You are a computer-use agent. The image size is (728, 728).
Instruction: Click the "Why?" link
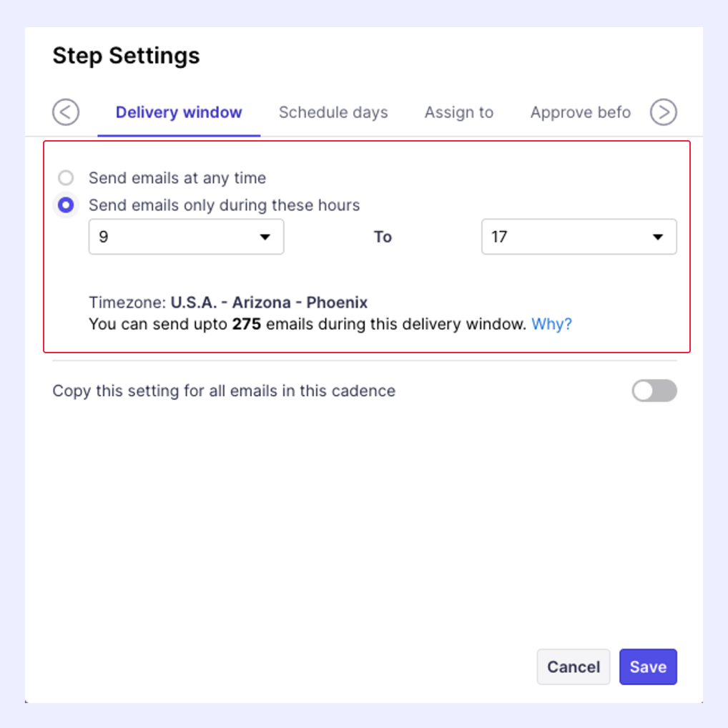click(x=551, y=324)
